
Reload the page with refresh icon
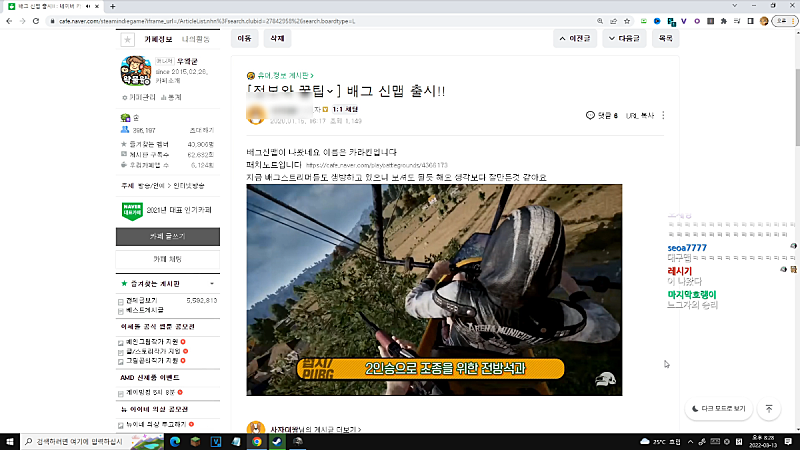36,21
